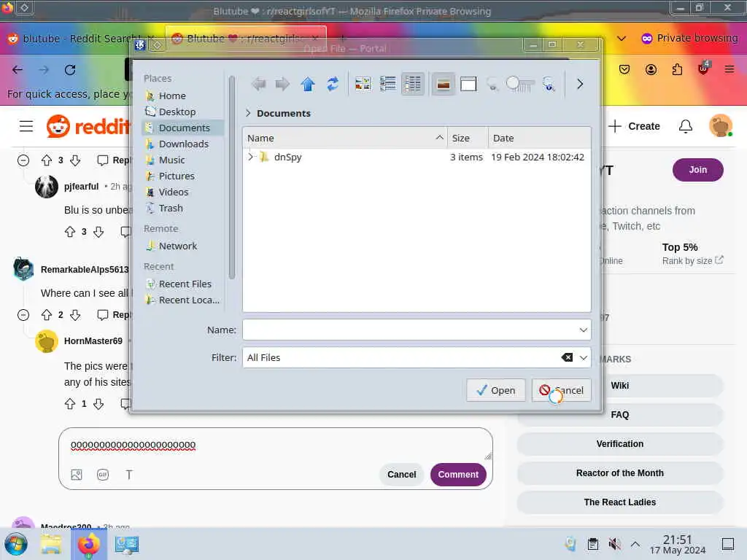This screenshot has width=747, height=560.
Task: Open Music in Places sidebar
Action: [x=183, y=160]
